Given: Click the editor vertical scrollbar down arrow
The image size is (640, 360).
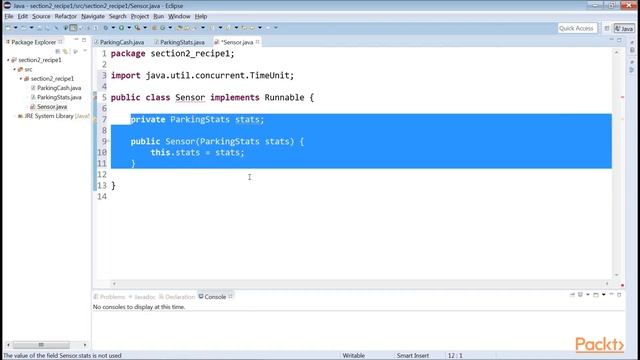Looking at the screenshot, I should (617, 275).
